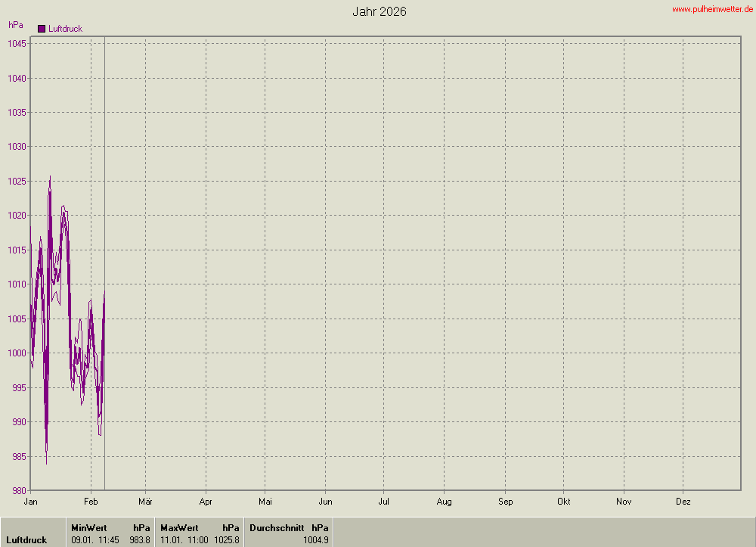756x547 pixels.
Task: Click the maximum value 1025.8 cell
Action: pyautogui.click(x=227, y=540)
